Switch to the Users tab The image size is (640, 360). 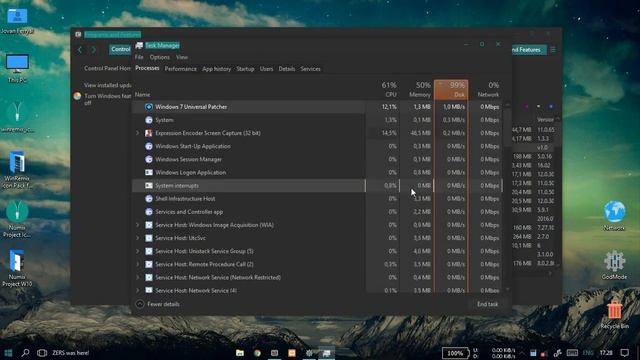pos(267,69)
